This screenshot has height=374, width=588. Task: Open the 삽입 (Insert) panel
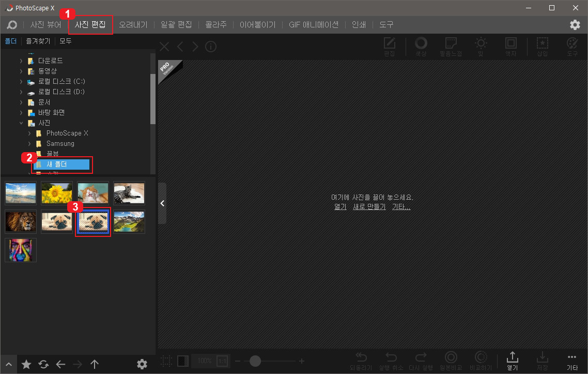(x=542, y=47)
